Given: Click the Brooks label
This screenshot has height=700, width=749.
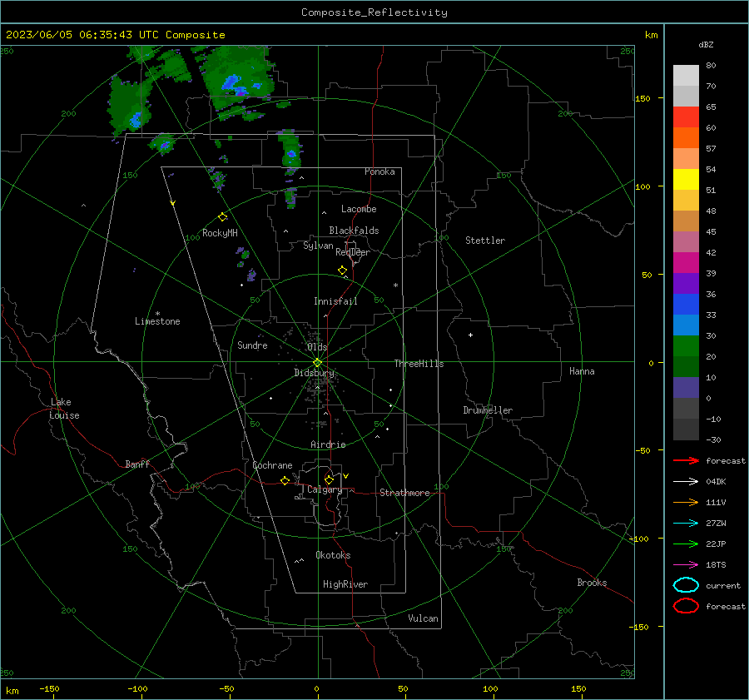Looking at the screenshot, I should (x=592, y=583).
